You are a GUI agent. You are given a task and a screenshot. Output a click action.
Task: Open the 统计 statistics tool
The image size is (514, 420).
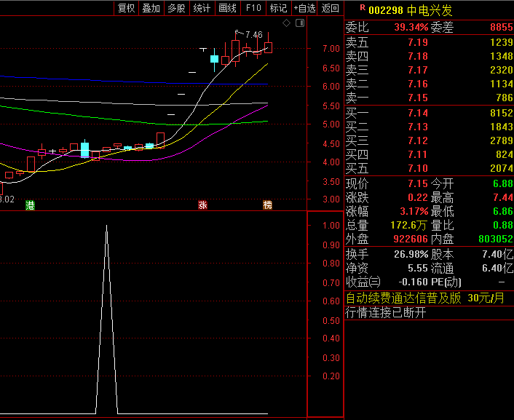(x=202, y=8)
